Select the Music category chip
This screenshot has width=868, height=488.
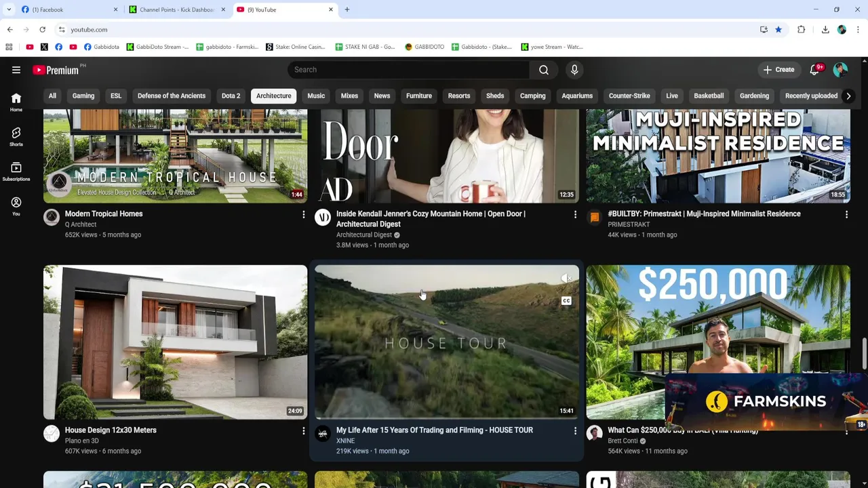pyautogui.click(x=316, y=96)
